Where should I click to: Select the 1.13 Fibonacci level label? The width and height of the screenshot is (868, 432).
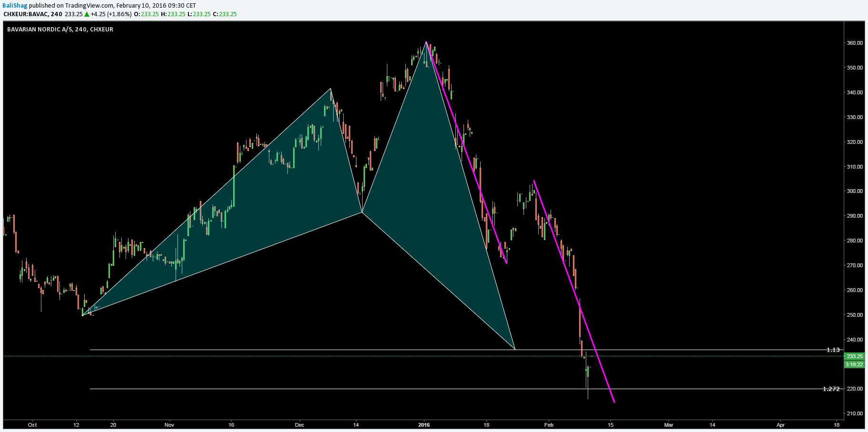[833, 350]
